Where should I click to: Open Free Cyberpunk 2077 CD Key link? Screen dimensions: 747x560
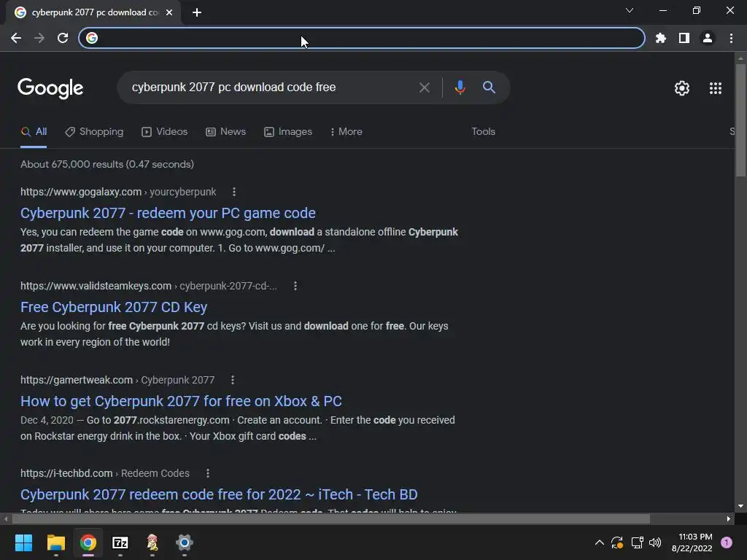tap(114, 307)
